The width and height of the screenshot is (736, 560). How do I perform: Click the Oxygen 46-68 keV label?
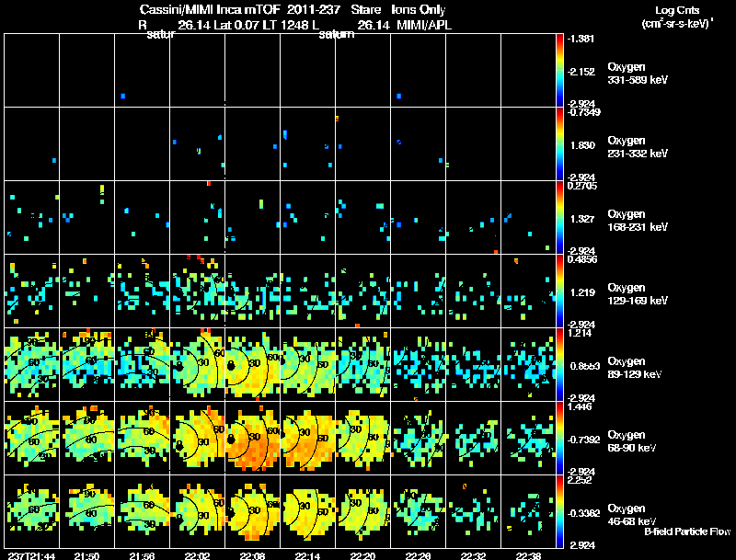point(632,515)
